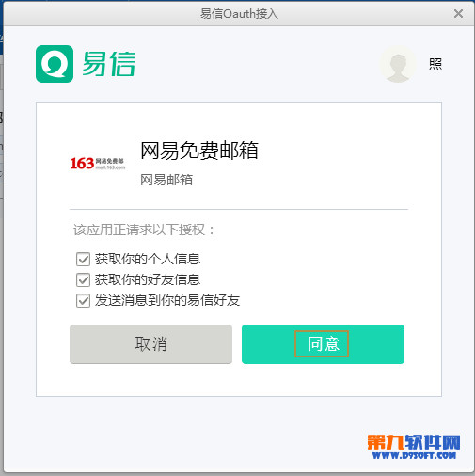This screenshot has width=475, height=476.
Task: Uncheck the 获取你的个人信息 checkbox
Action: coord(83,260)
